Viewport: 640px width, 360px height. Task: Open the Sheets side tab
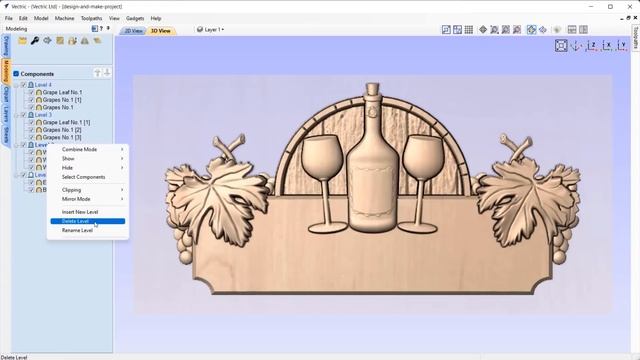pos(6,134)
